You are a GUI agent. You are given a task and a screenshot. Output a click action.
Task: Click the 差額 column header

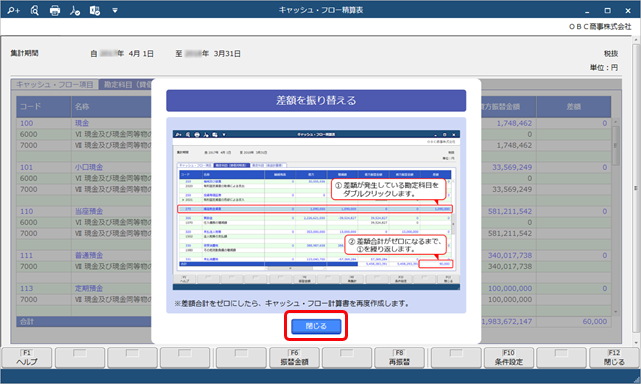574,107
